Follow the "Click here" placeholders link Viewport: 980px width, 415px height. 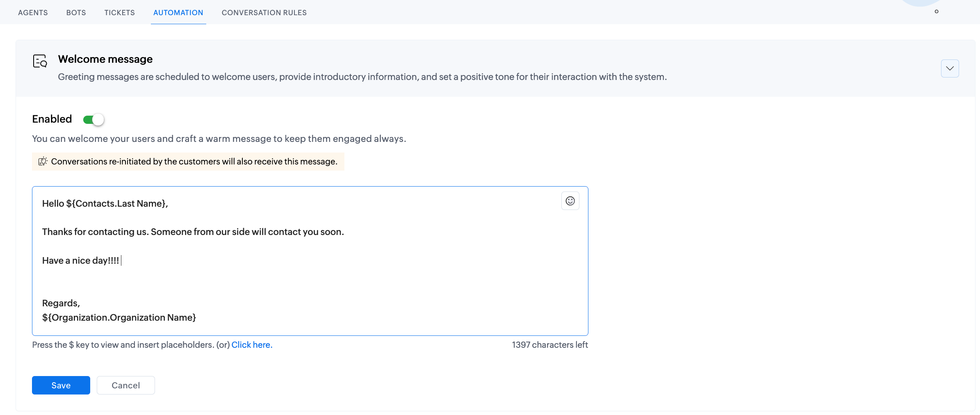tap(252, 345)
